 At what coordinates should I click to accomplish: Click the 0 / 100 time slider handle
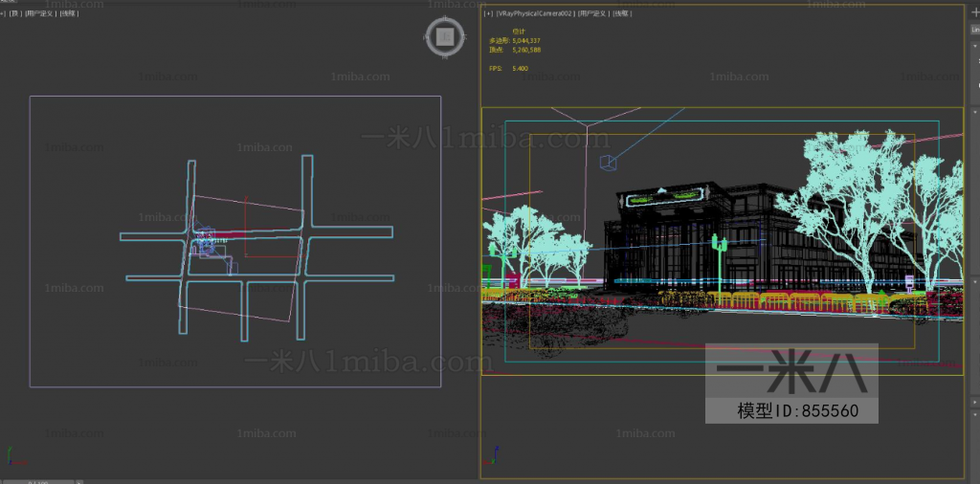(x=38, y=481)
